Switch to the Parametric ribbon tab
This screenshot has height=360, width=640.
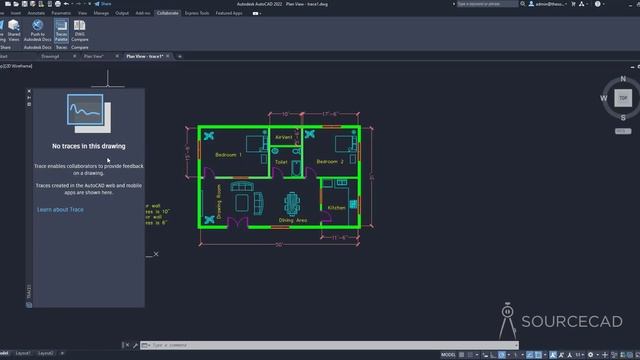pos(61,13)
